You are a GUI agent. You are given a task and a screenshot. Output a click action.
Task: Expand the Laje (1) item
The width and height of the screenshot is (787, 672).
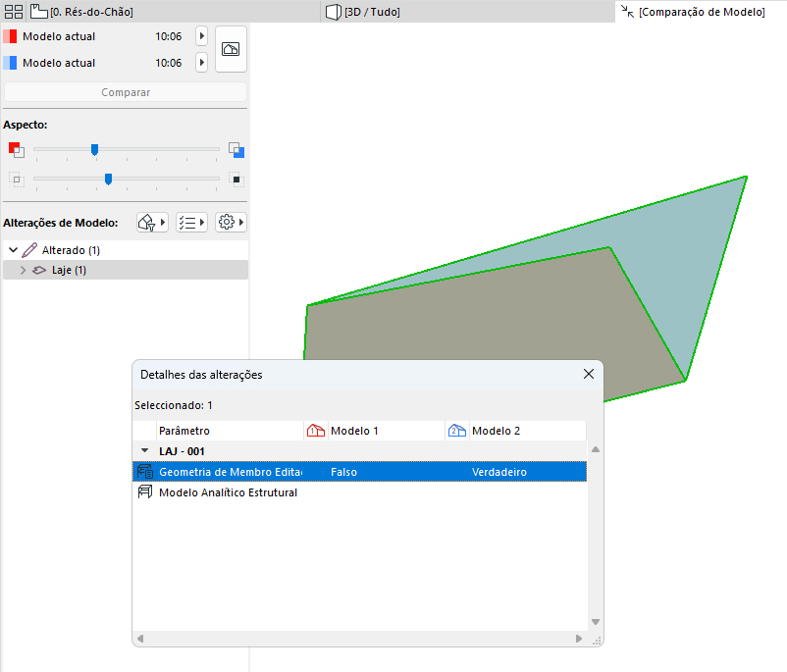24,270
